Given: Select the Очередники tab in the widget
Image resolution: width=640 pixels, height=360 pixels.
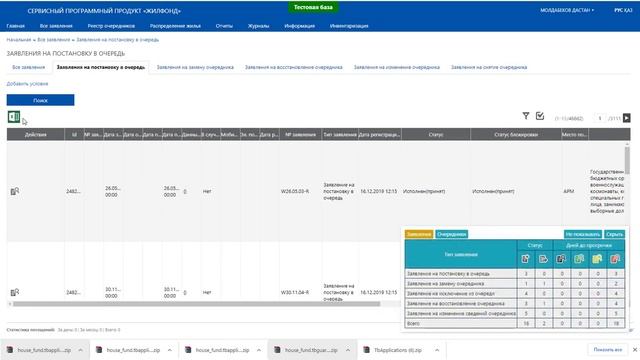Looking at the screenshot, I should click(x=451, y=234).
